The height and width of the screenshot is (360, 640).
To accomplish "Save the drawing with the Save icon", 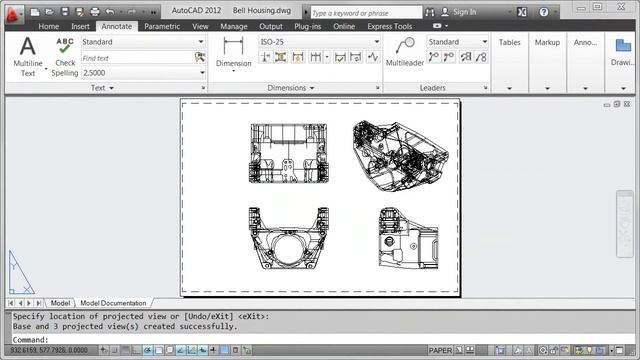I will click(x=65, y=12).
